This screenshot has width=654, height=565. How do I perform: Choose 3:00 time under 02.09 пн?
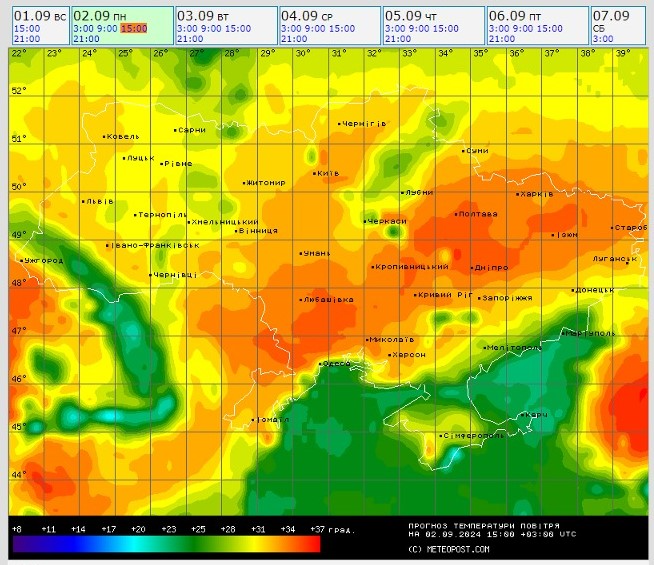83,28
